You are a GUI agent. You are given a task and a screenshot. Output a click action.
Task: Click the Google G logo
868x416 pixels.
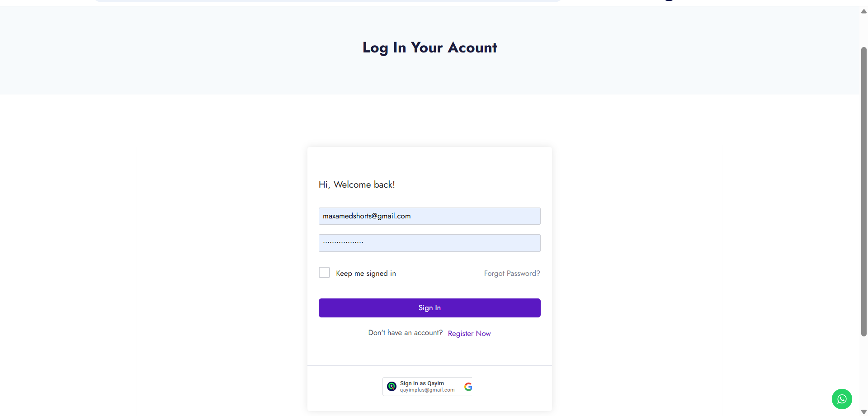coord(468,387)
